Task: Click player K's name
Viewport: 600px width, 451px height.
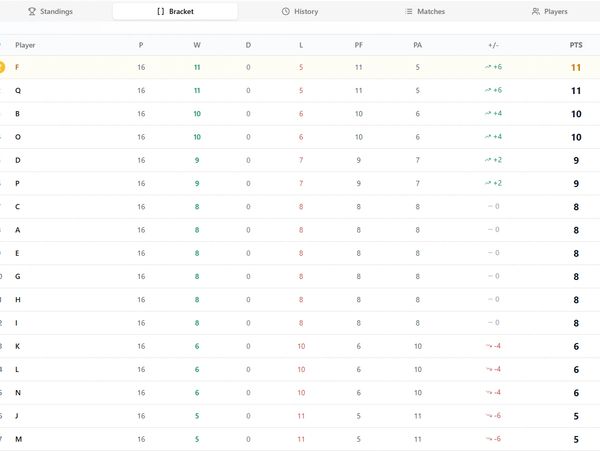Action: (x=18, y=346)
